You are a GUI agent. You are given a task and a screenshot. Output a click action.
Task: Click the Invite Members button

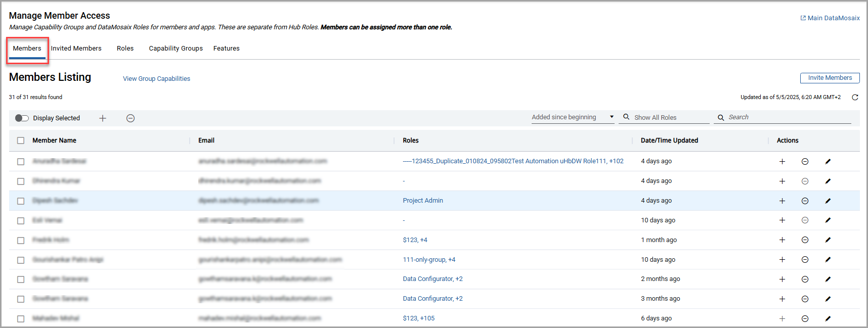point(830,78)
